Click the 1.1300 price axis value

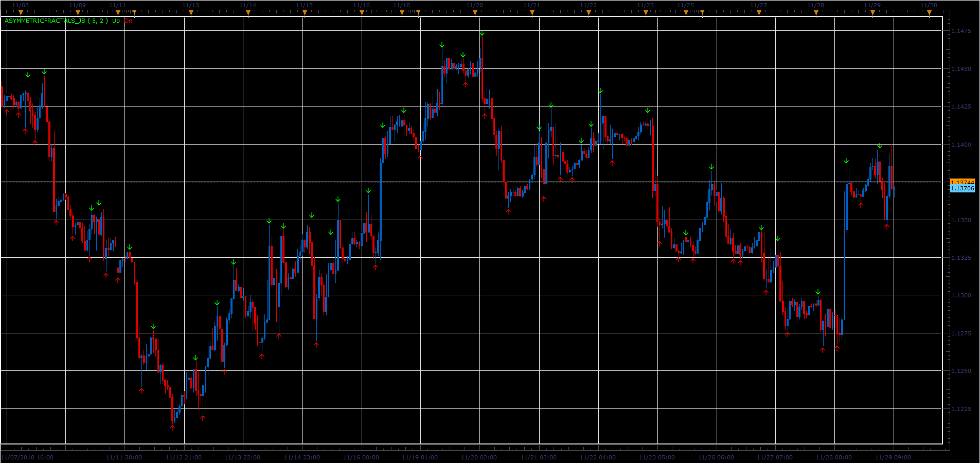[961, 295]
